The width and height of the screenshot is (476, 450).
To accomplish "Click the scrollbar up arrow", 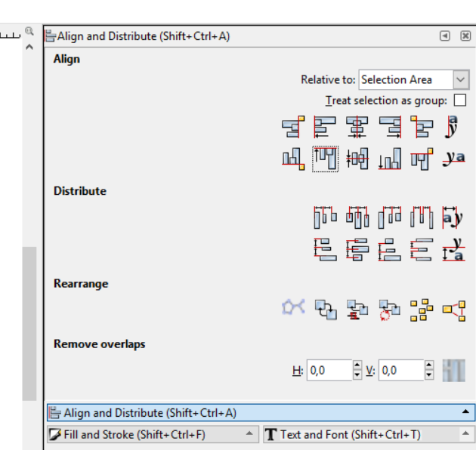I will [29, 47].
